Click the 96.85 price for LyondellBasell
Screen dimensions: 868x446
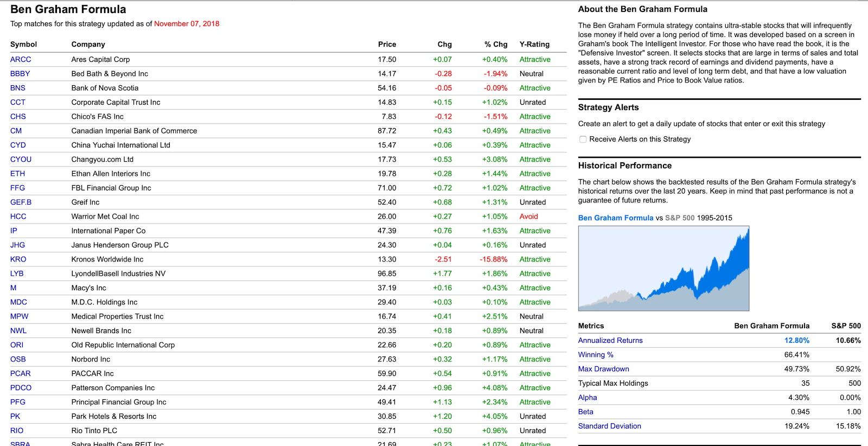click(387, 273)
